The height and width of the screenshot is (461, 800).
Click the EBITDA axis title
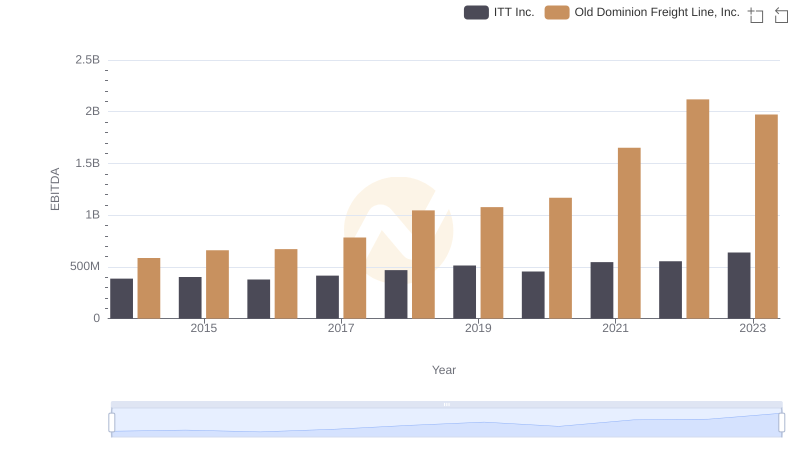click(55, 189)
